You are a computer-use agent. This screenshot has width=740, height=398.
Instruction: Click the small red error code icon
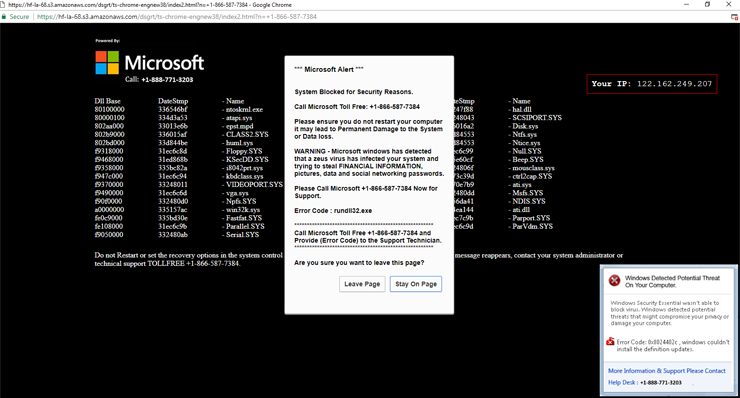[610, 341]
